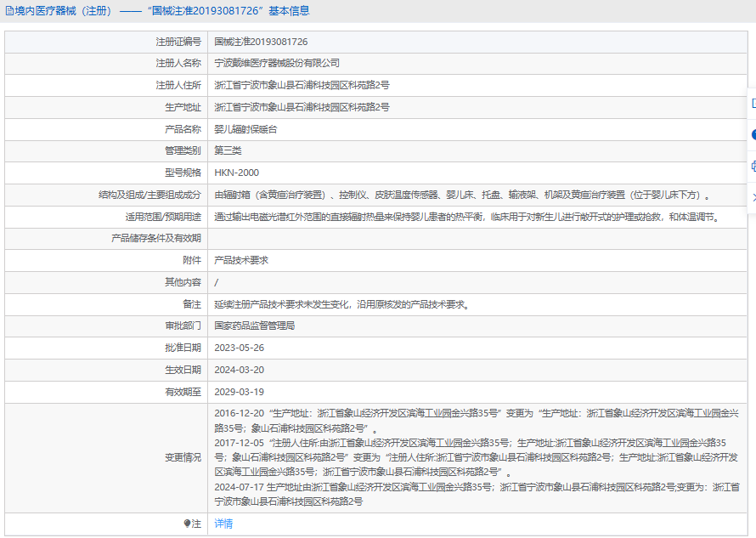Click the registrant name 宁波戴维医疗器械股份有限公司
This screenshot has height=538, width=756.
[277, 63]
